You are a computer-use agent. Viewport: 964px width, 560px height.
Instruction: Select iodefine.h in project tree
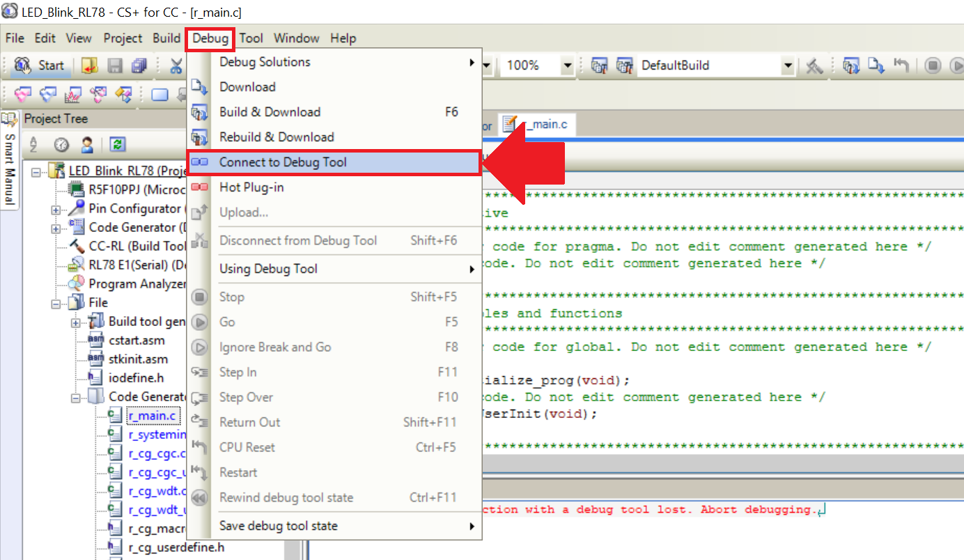(127, 378)
